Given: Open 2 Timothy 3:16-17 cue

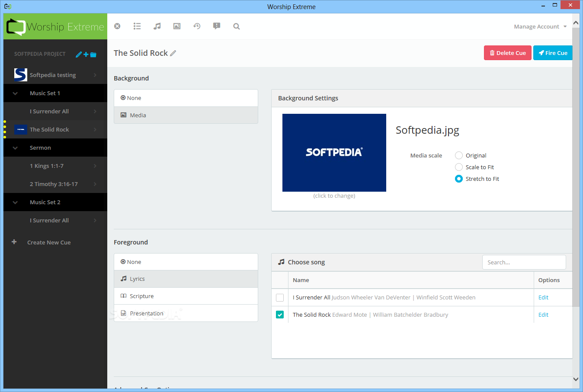Looking at the screenshot, I should [x=55, y=184].
